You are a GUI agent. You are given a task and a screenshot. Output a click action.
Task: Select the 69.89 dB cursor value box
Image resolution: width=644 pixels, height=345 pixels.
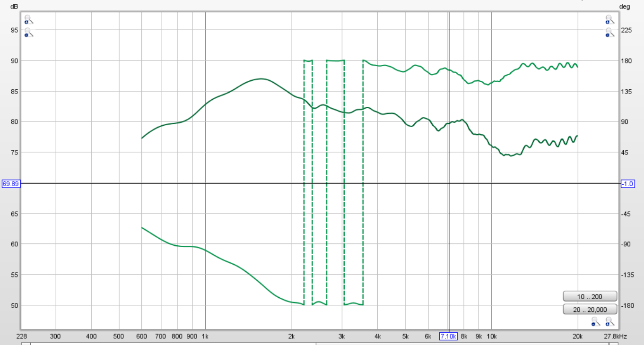pos(11,183)
